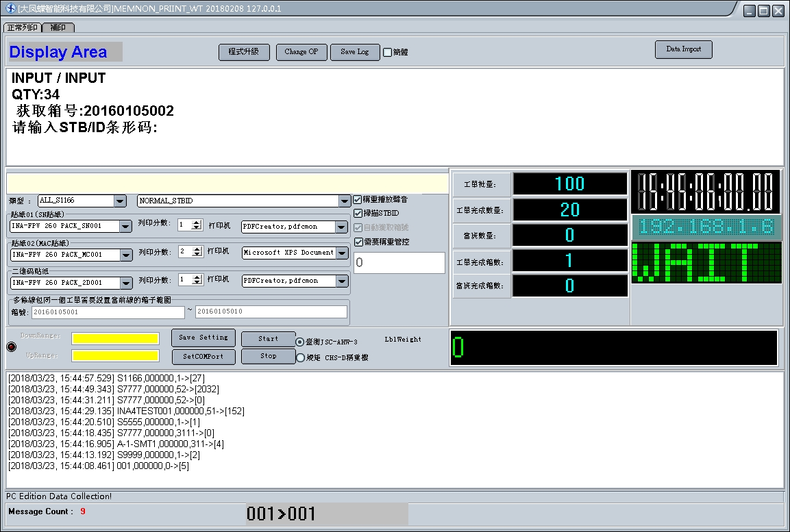Click the 192.168.1.6 IP display
This screenshot has height=532, width=790.
[x=706, y=227]
